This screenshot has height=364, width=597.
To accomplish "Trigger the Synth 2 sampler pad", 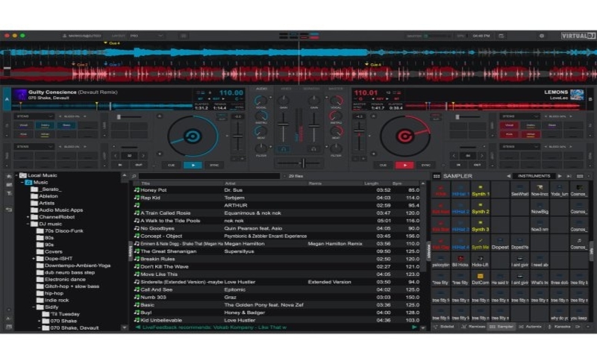I will click(x=481, y=208).
